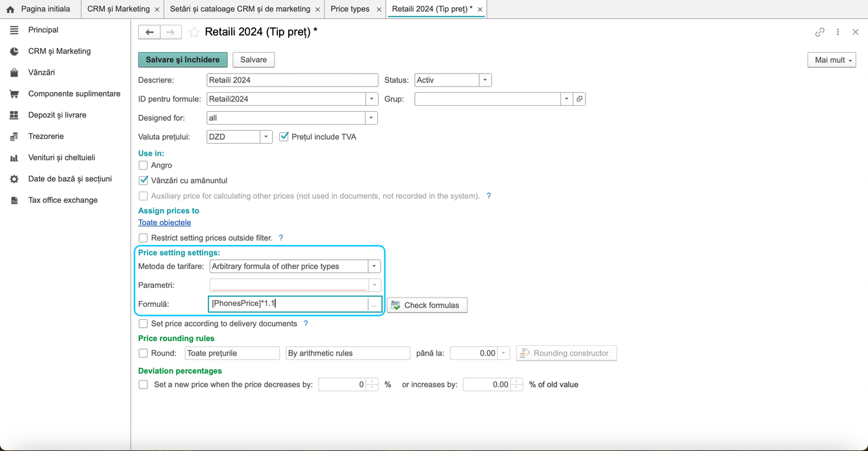This screenshot has width=868, height=451.
Task: Click the Formulă input field
Action: click(x=289, y=303)
